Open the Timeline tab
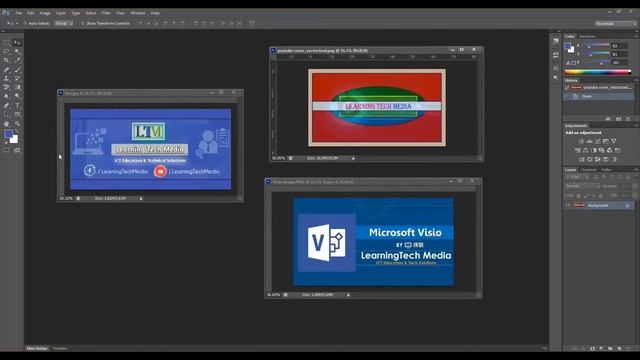Viewport: 640px width, 360px height. (x=60, y=349)
